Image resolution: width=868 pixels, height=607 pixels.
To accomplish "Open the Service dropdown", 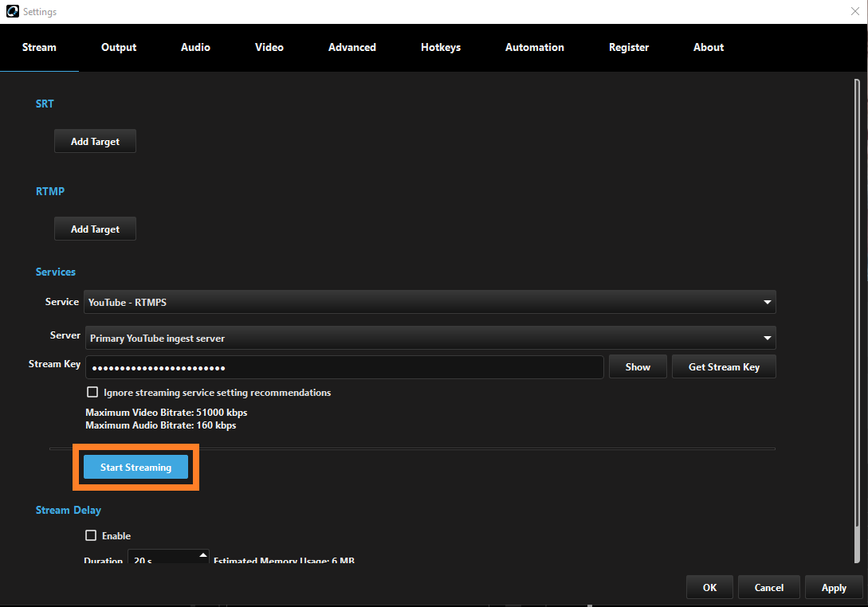I will [430, 303].
